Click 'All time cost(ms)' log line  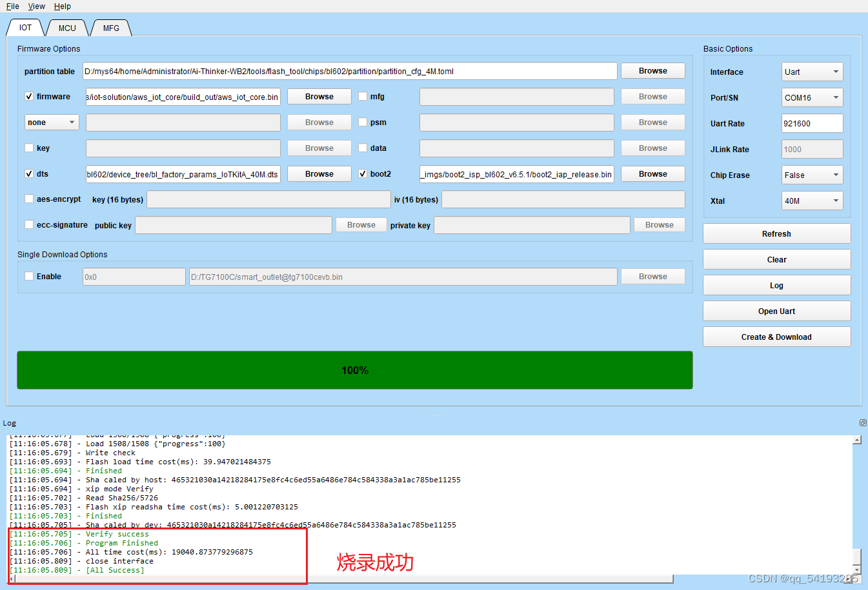point(131,552)
